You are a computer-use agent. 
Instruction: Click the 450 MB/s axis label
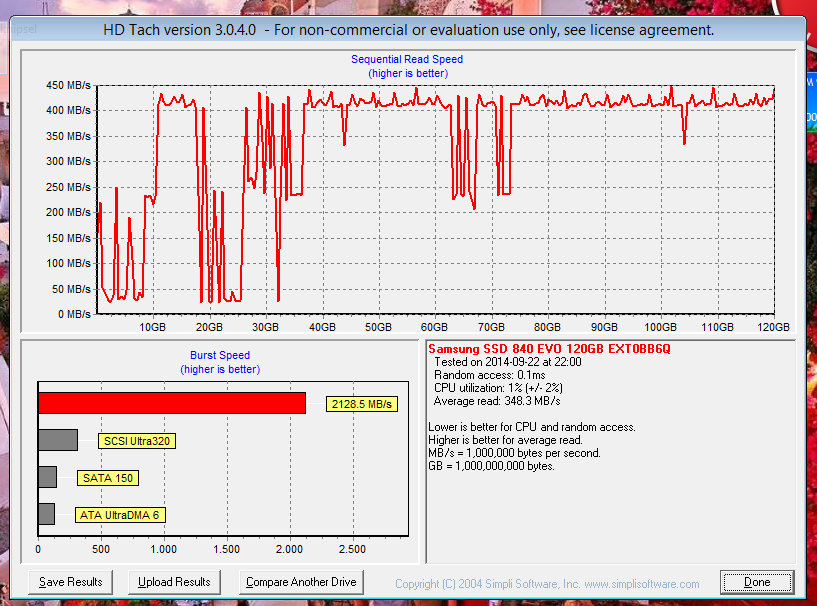click(68, 85)
